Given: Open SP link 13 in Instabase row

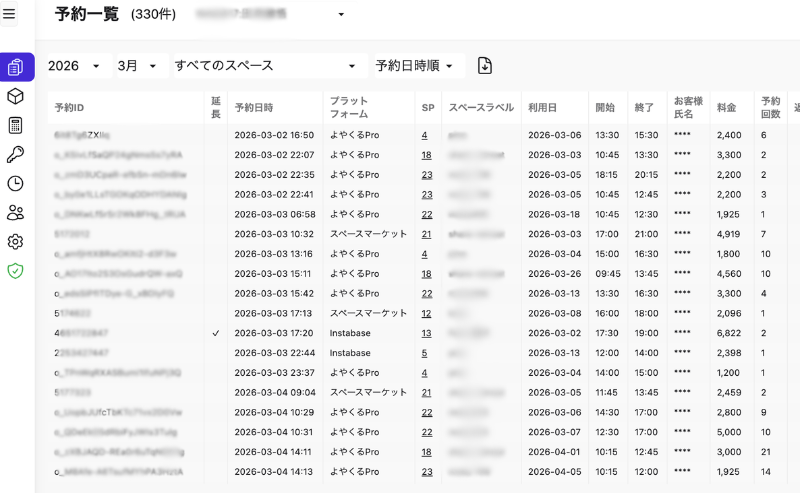Looking at the screenshot, I should pyautogui.click(x=426, y=333).
